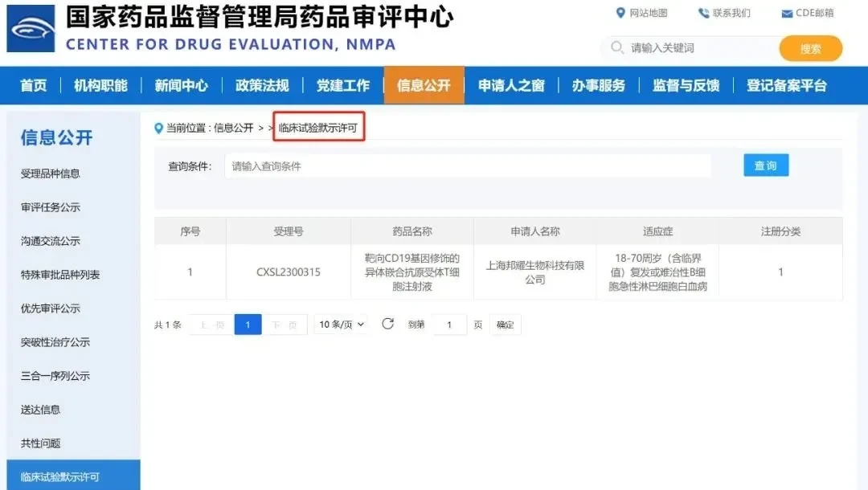Open 受理品种信息 in the sidebar

coord(51,174)
